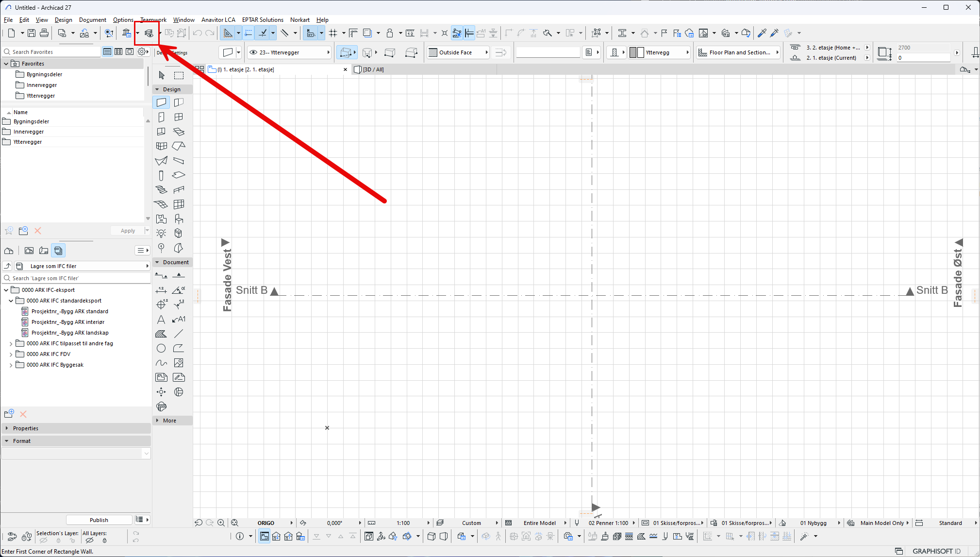This screenshot has height=557, width=980.
Task: Select the Text tool
Action: 161,320
